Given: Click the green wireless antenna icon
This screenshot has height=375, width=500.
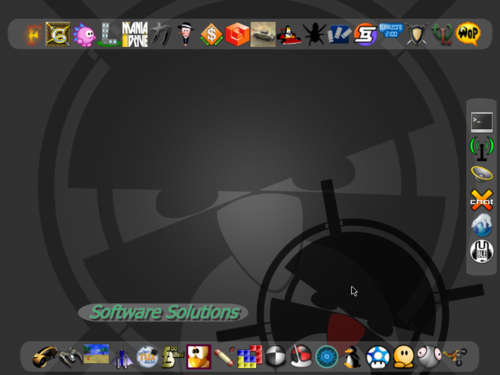Looking at the screenshot, I should coord(482,148).
